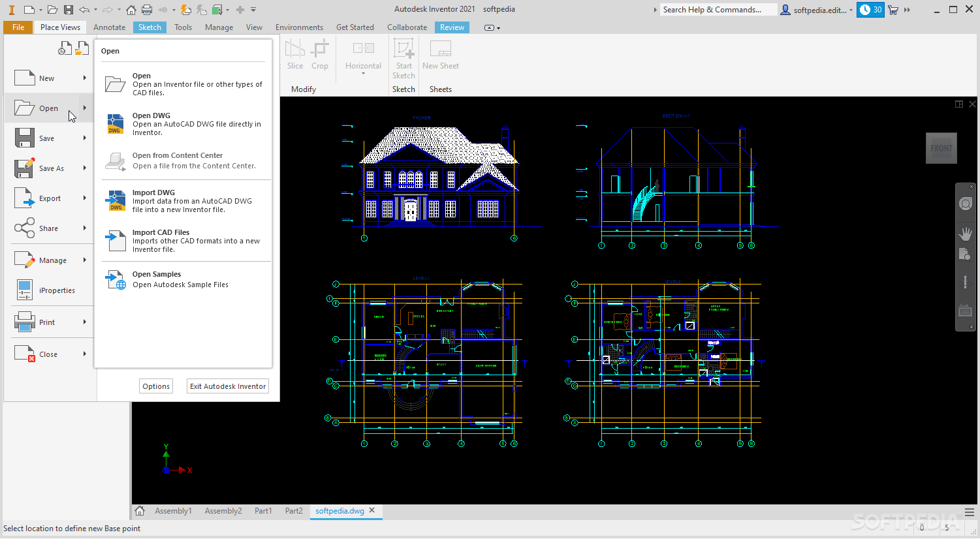Expand the Share submenu arrow
Image resolution: width=980 pixels, height=539 pixels.
[85, 228]
